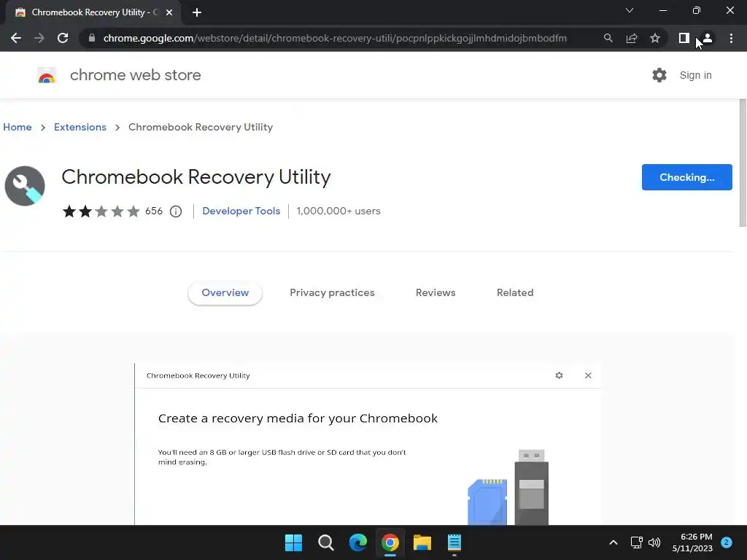The height and width of the screenshot is (560, 747).
Task: Show hidden system tray icons
Action: [x=614, y=542]
